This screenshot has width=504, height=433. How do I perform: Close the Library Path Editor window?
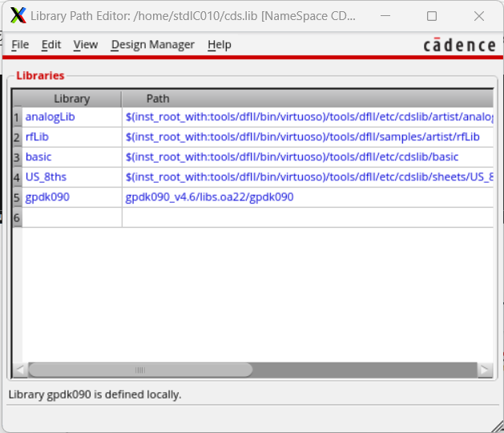coord(479,16)
